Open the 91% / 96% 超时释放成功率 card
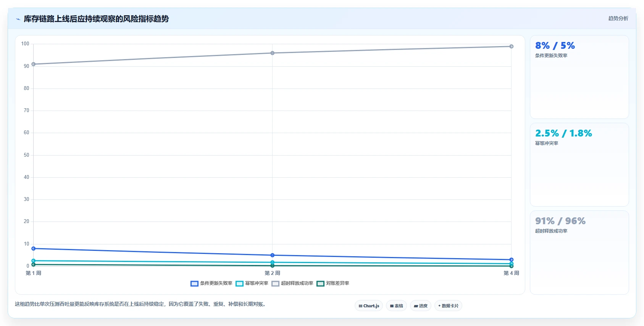This screenshot has height=326, width=644. pos(579,252)
